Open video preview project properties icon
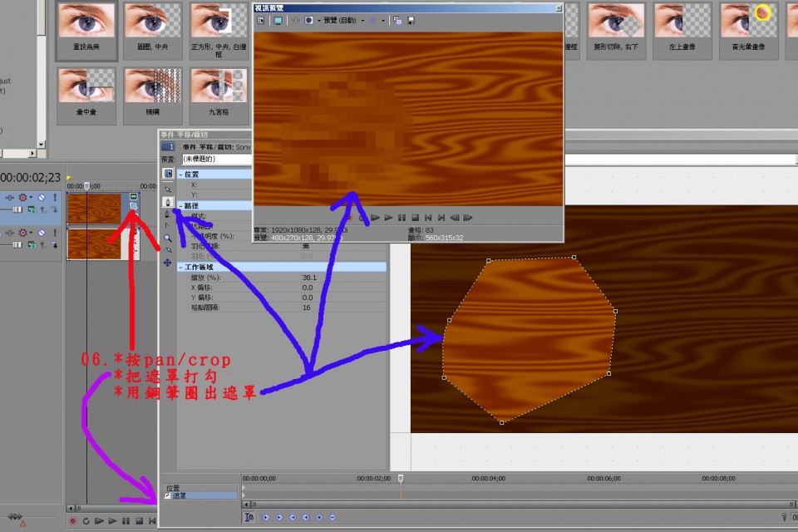This screenshot has width=798, height=532. pos(260,20)
